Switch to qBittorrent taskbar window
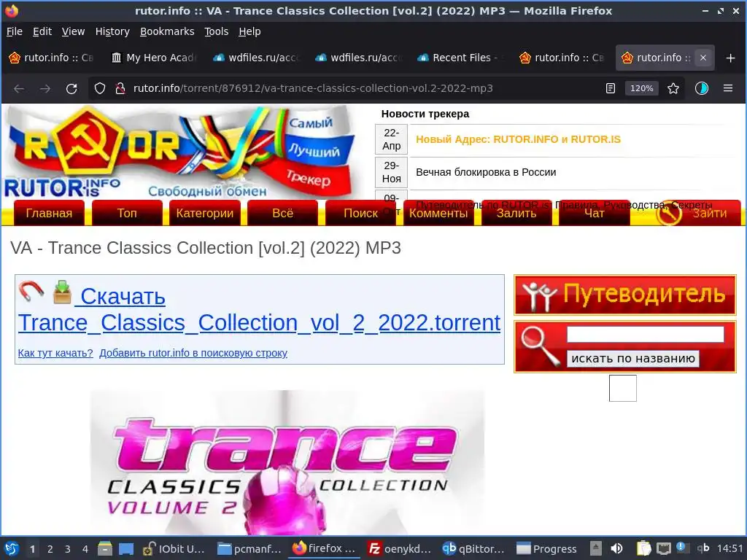The image size is (747, 560). tap(473, 549)
